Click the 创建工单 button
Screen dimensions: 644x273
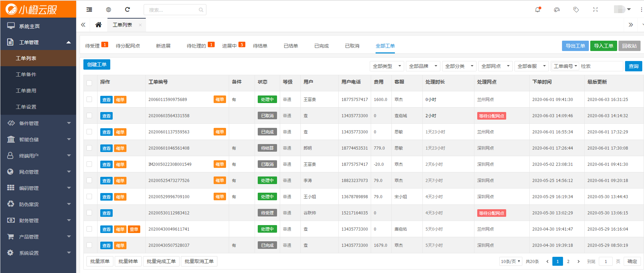pyautogui.click(x=97, y=64)
